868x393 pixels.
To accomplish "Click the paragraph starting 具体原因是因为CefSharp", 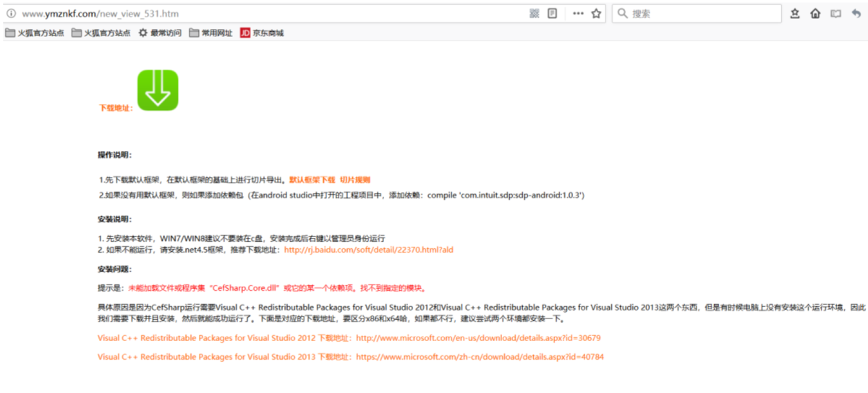I will coord(482,313).
